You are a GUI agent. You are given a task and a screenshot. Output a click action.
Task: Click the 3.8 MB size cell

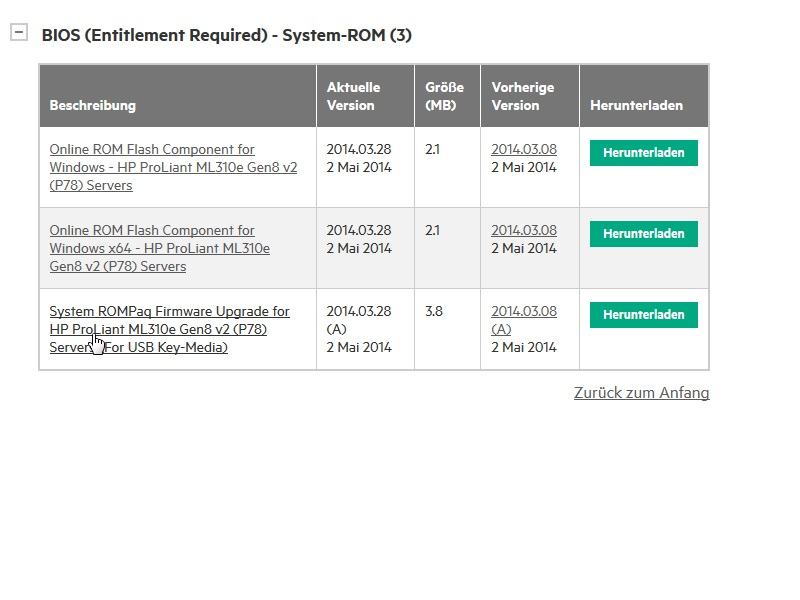tap(433, 311)
